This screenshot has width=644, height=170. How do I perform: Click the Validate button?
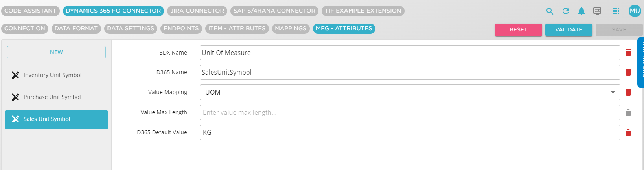(x=569, y=30)
